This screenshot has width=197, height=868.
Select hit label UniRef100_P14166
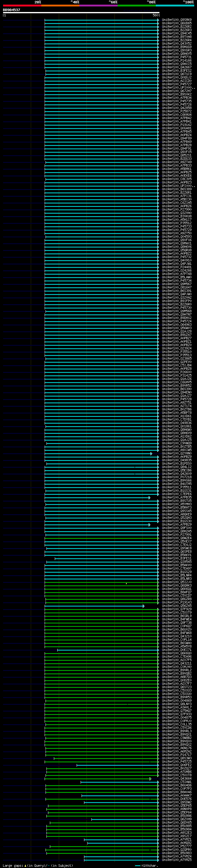pos(177,61)
